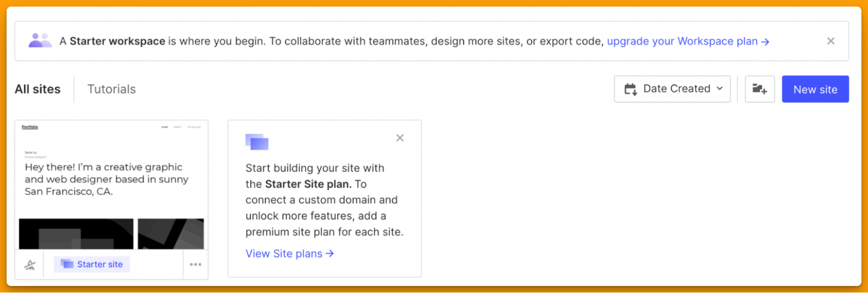Click the Starter Site plan card icon
868x293 pixels.
coord(257,142)
